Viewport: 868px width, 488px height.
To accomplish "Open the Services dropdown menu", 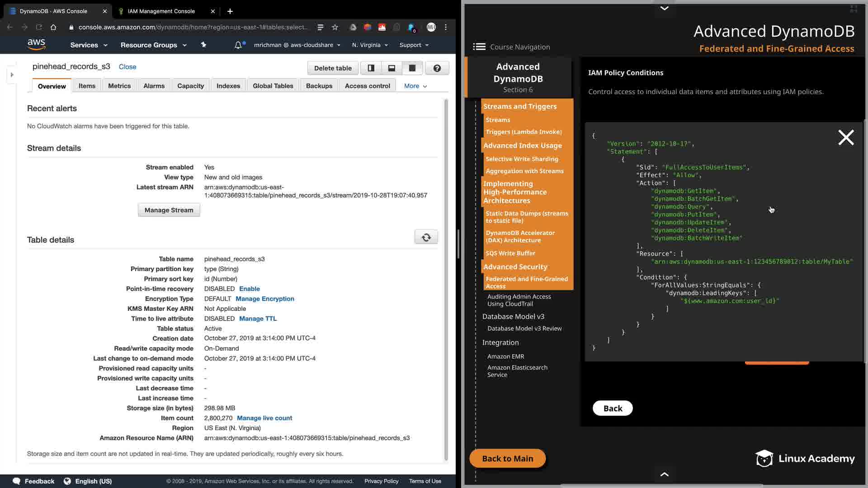I will (x=89, y=45).
